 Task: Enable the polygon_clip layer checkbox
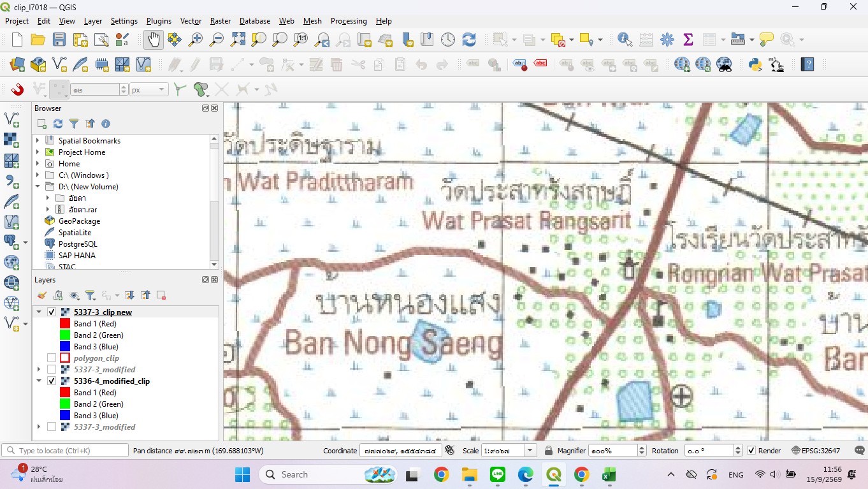52,358
